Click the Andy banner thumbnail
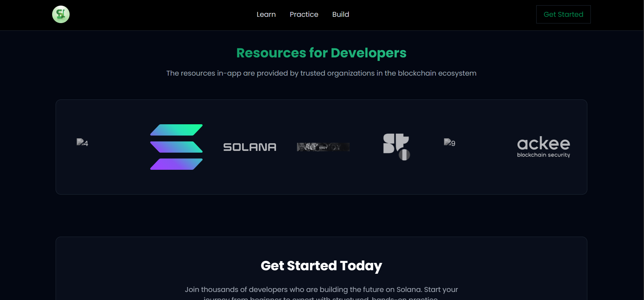The width and height of the screenshot is (644, 300). coord(323,147)
